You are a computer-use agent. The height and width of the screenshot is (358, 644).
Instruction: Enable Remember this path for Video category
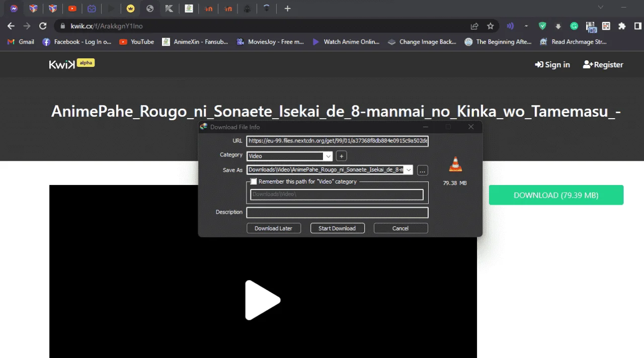[254, 182]
